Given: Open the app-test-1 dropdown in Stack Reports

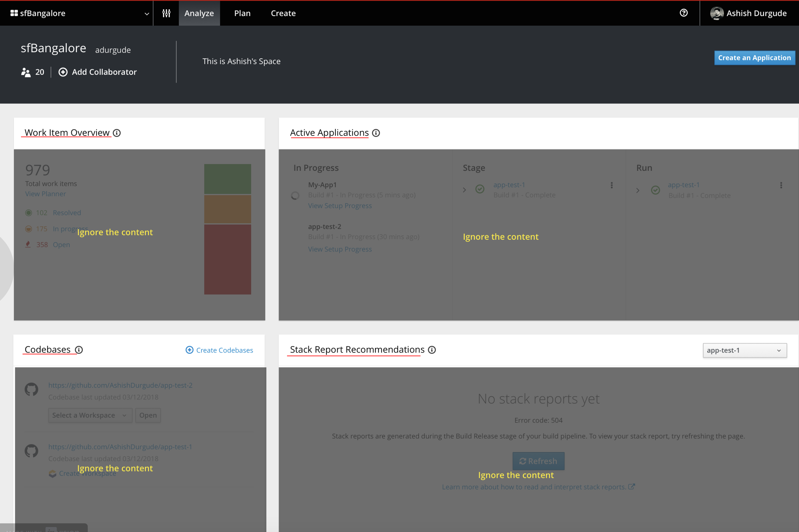Looking at the screenshot, I should 744,350.
